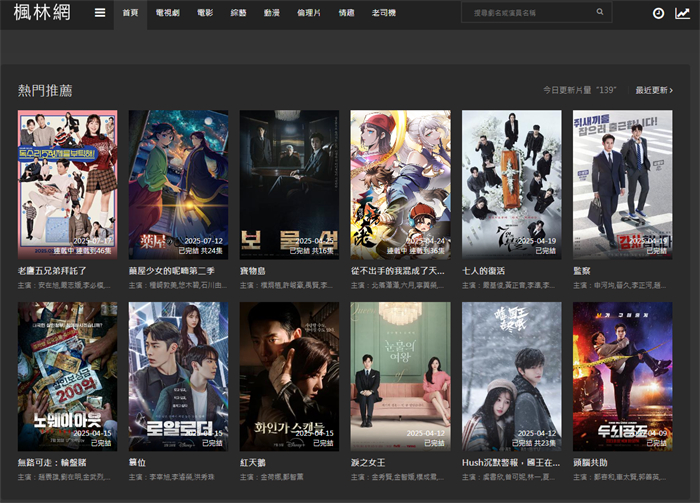Click the cast line under 無路可走：輪盤賭
This screenshot has width=700, height=503.
[64, 477]
